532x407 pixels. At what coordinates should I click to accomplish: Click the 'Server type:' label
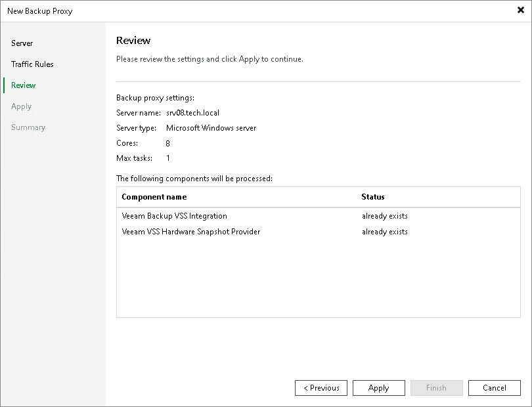pyautogui.click(x=137, y=128)
